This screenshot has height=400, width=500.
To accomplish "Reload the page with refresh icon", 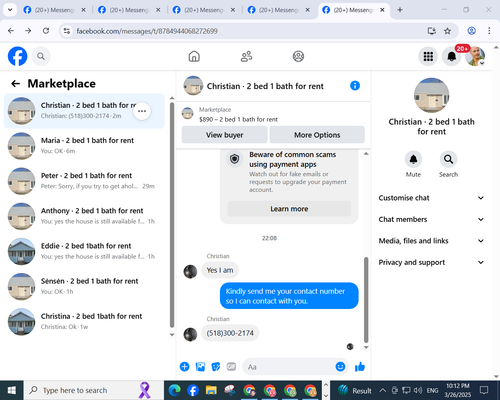I will pos(46,31).
